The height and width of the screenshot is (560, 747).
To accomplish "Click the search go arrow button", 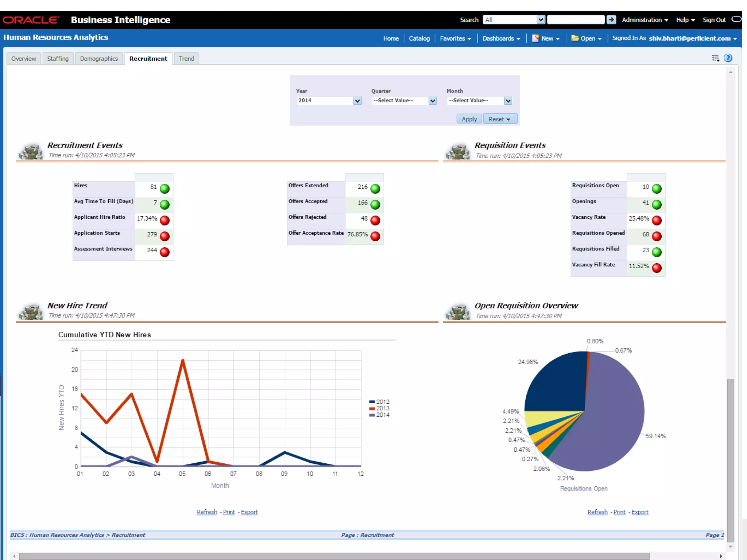I will (611, 20).
